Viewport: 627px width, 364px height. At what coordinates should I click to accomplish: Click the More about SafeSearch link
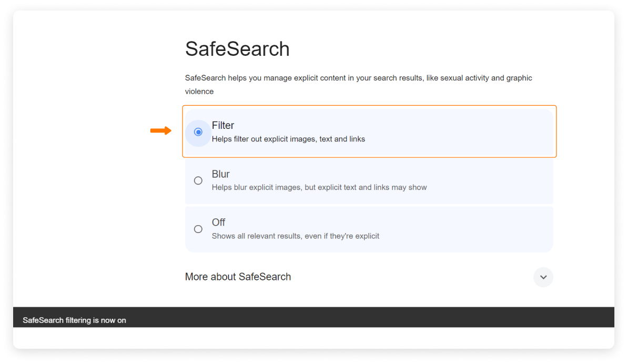pyautogui.click(x=238, y=277)
